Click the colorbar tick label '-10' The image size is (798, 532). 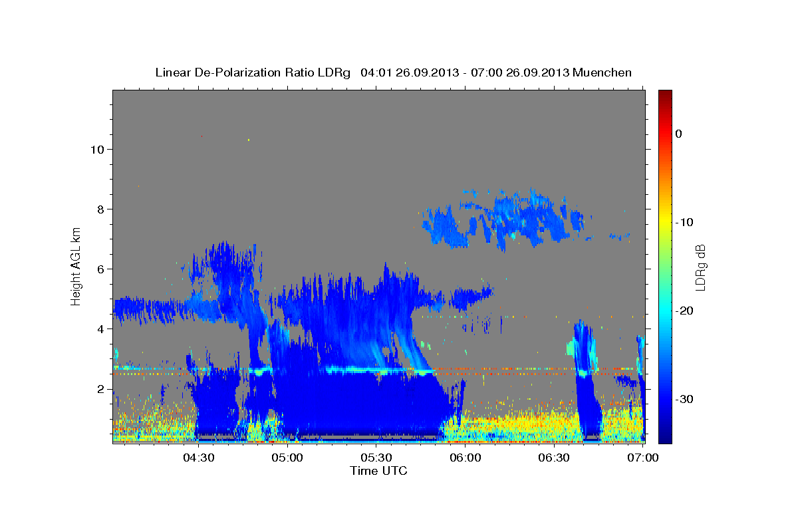[x=685, y=222]
